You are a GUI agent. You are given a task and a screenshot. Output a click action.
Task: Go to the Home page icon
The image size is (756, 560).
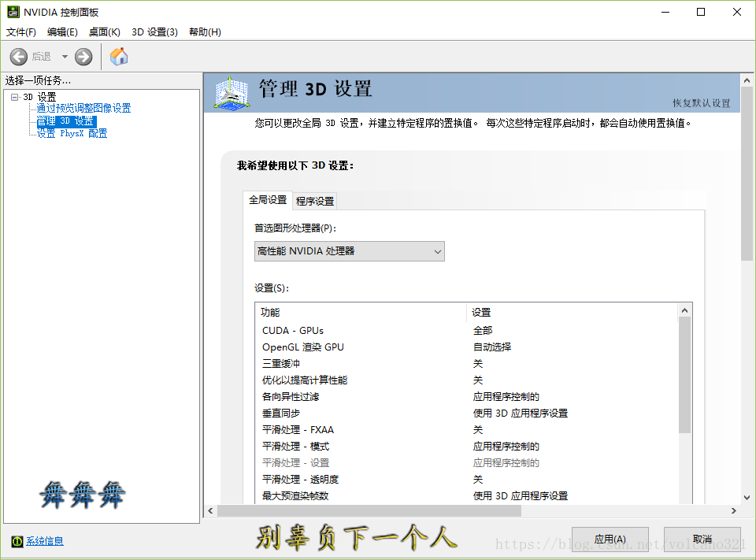pyautogui.click(x=119, y=57)
